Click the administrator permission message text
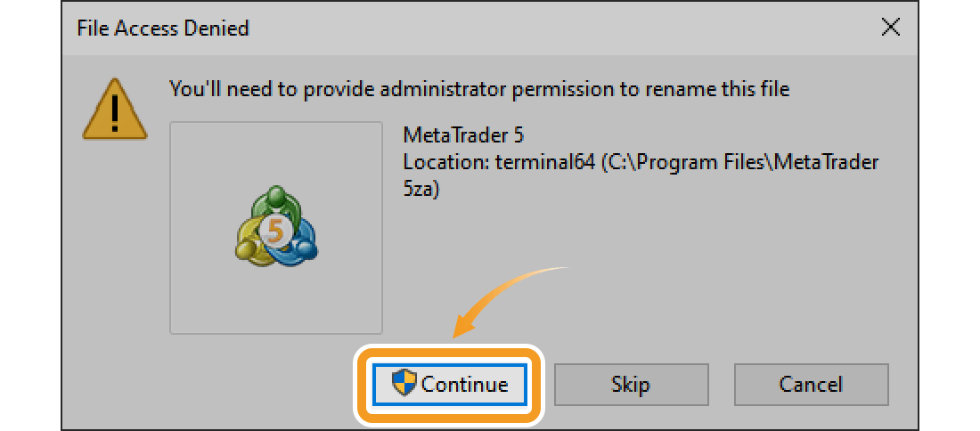The height and width of the screenshot is (431, 980). click(x=479, y=89)
